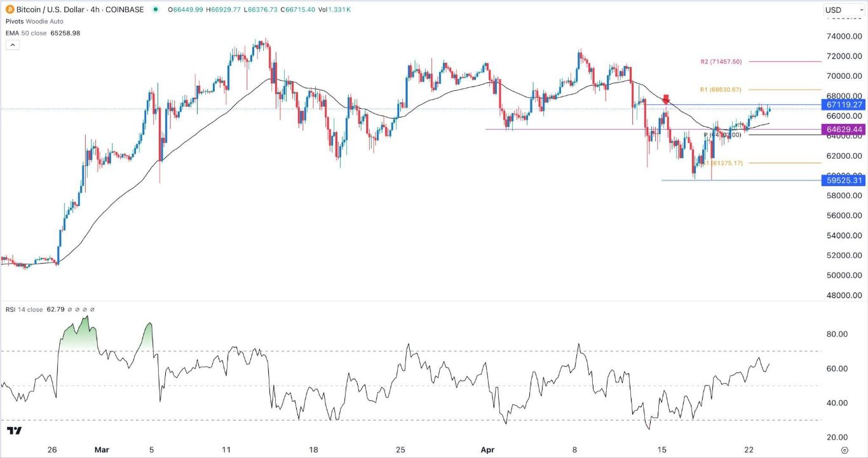Click the open price O66449.99
This screenshot has width=868, height=458.
click(x=185, y=10)
